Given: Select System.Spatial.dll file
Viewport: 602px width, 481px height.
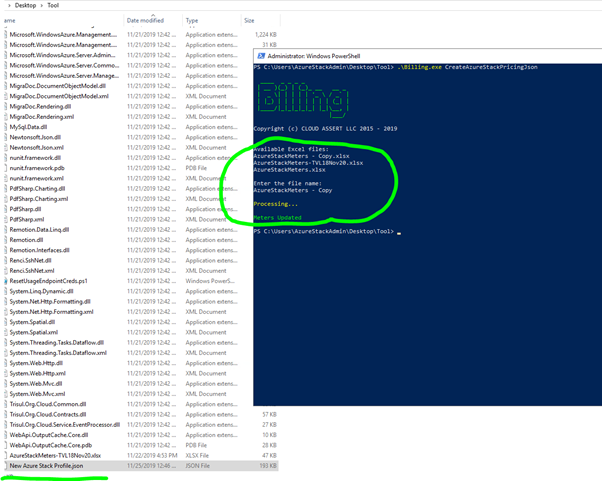Looking at the screenshot, I should click(32, 322).
